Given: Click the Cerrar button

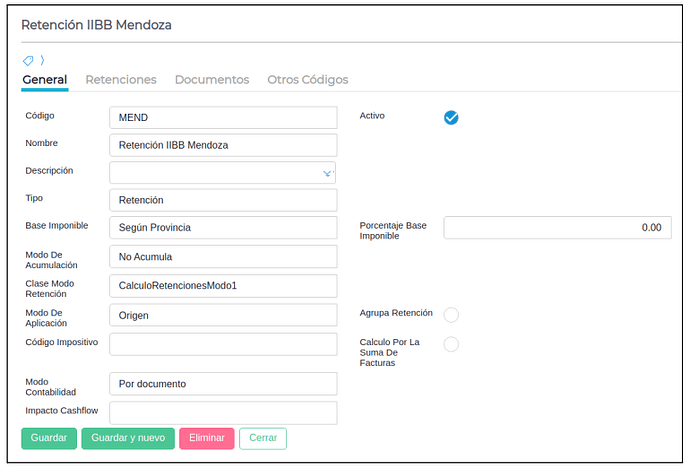Looking at the screenshot, I should click(263, 438).
